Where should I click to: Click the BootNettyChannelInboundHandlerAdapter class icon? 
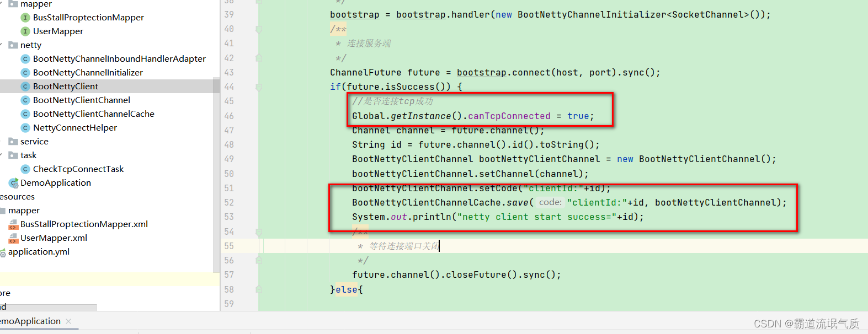point(25,59)
